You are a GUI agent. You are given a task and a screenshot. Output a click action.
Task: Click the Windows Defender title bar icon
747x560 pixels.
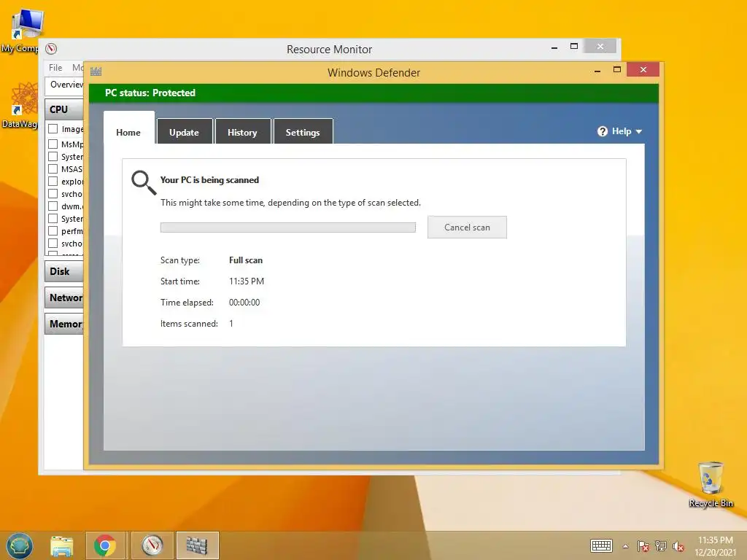[x=96, y=72]
